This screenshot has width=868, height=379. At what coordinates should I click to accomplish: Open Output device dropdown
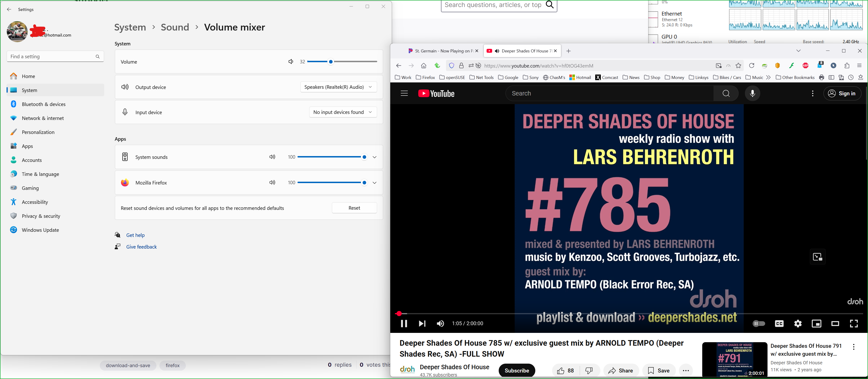(338, 87)
